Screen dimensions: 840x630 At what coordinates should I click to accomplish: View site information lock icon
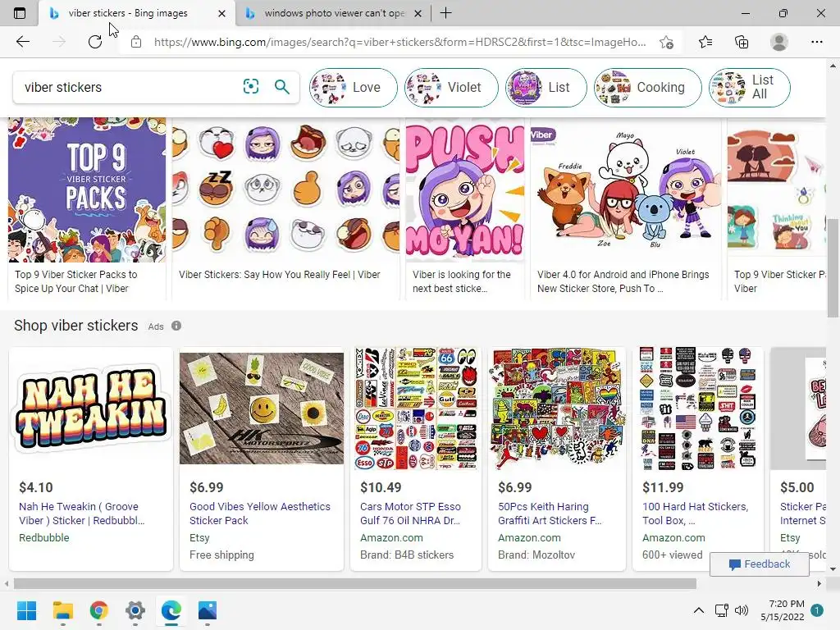tap(136, 42)
